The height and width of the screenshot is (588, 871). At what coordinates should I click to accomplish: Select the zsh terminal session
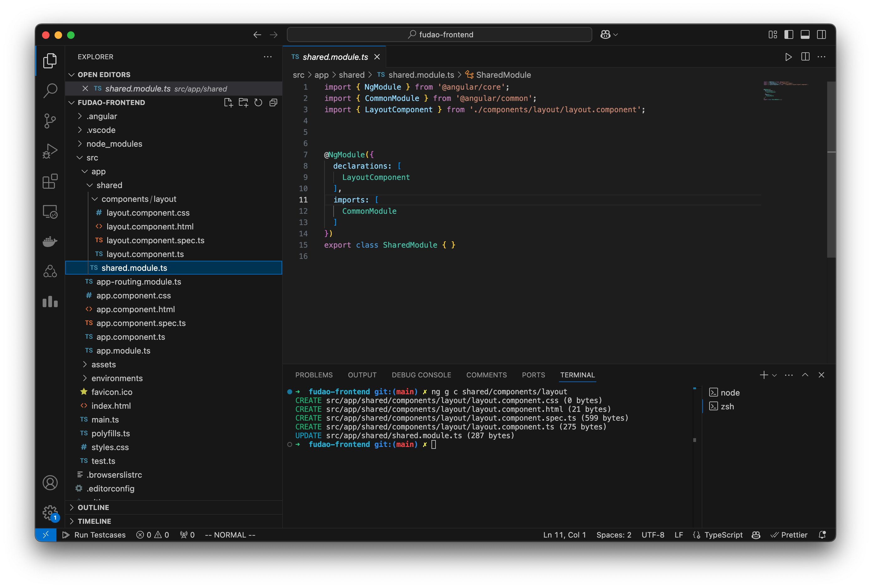[722, 406]
